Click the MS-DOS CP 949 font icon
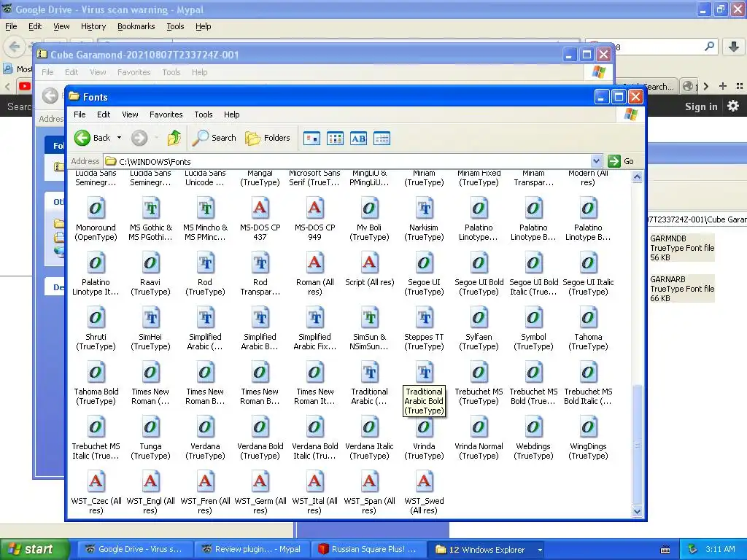 [314, 209]
